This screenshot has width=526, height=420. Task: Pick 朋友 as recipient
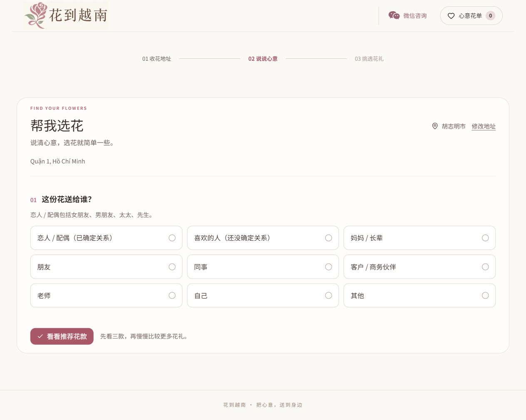pos(106,267)
